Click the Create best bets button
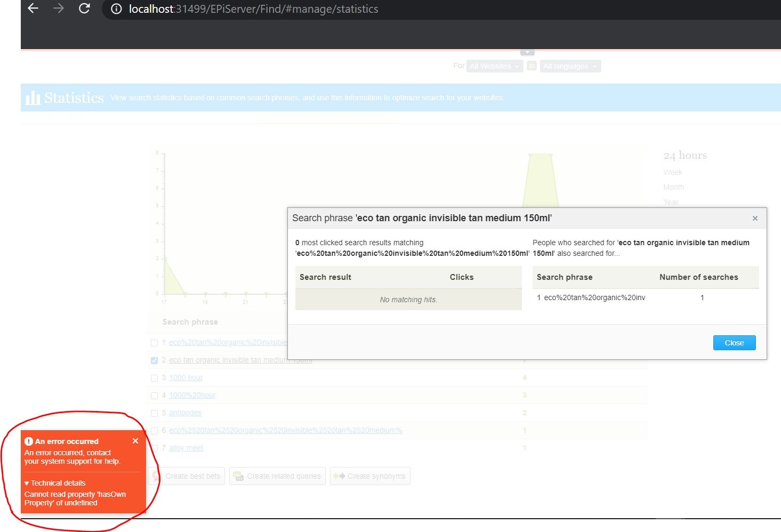Screen dimensions: 781x532 pyautogui.click(x=187, y=476)
